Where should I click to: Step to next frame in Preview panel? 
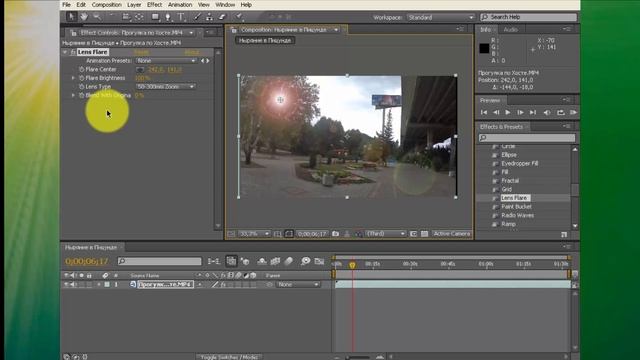click(x=520, y=112)
